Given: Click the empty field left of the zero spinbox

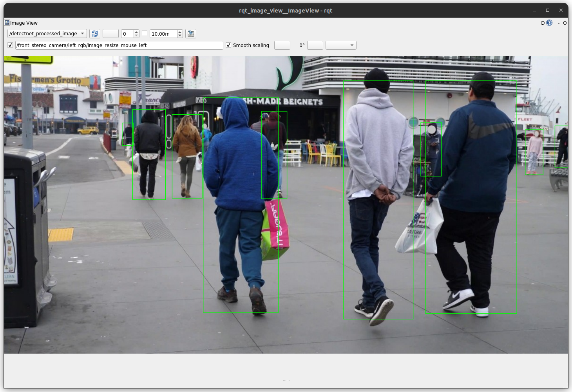Looking at the screenshot, I should [x=110, y=34].
